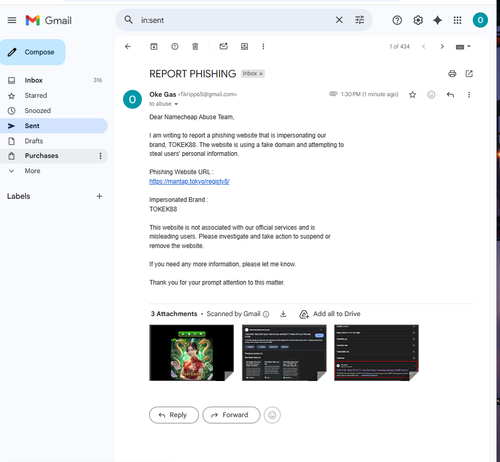Open message More menu three dots
Image resolution: width=500 pixels, height=462 pixels.
coord(469,95)
